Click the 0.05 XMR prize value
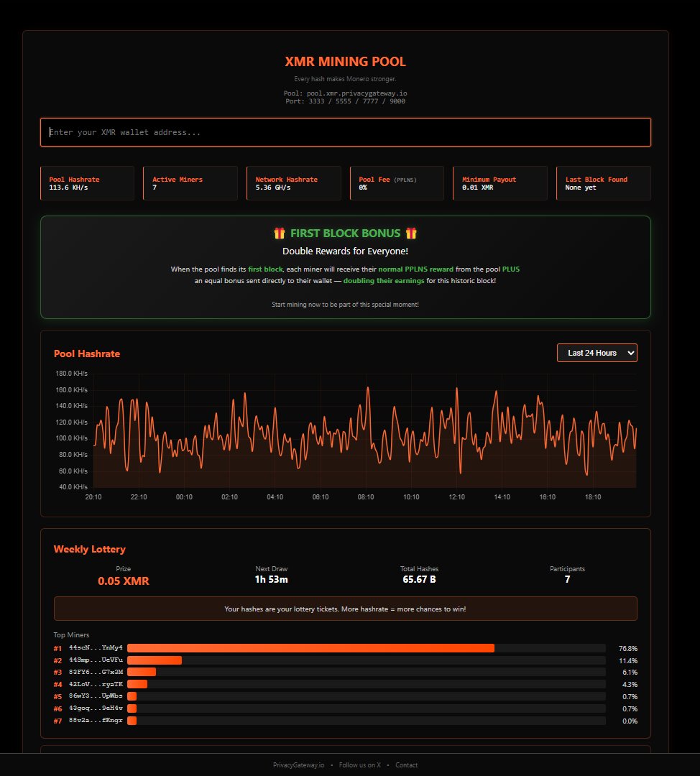The height and width of the screenshot is (776, 700). point(124,581)
